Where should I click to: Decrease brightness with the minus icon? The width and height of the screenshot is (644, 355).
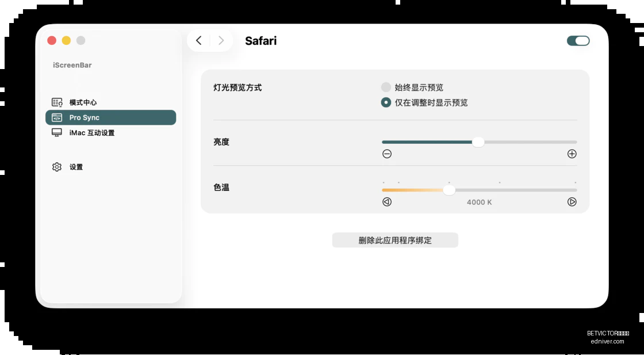[387, 154]
